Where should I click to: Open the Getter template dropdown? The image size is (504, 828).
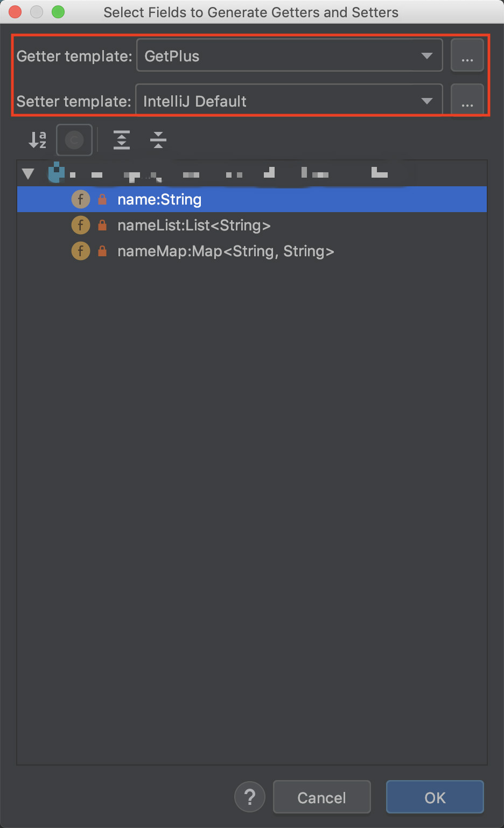[x=290, y=55]
